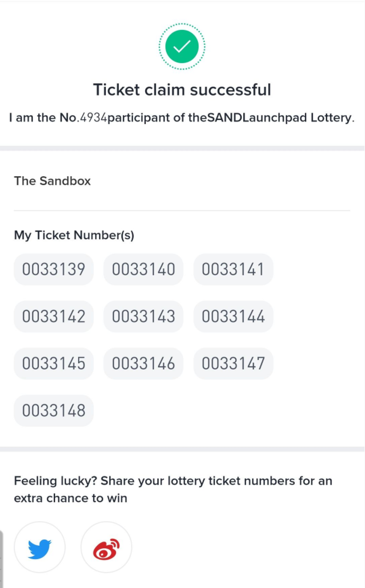Share ticket numbers on Twitter

[40, 547]
